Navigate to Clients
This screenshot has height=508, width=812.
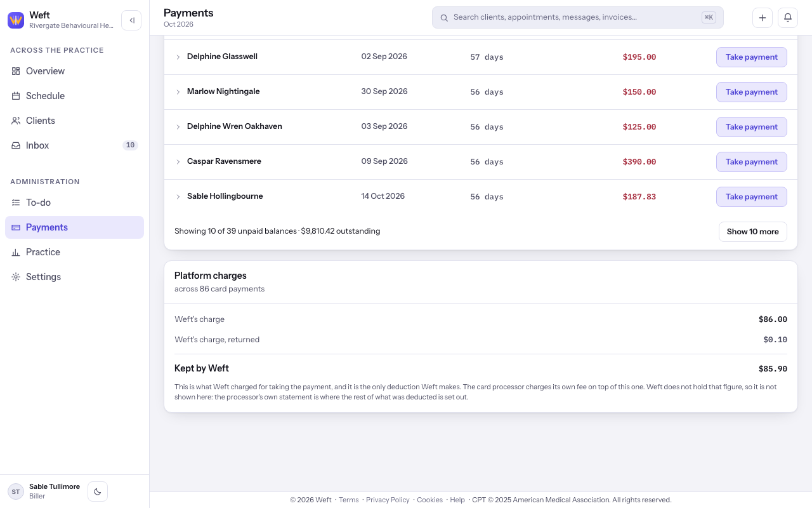coord(74,121)
